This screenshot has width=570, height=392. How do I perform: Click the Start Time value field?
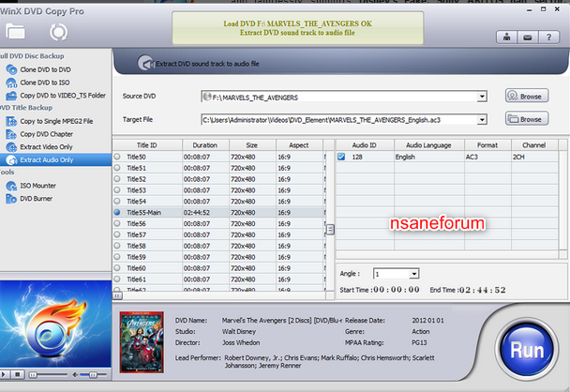[397, 290]
